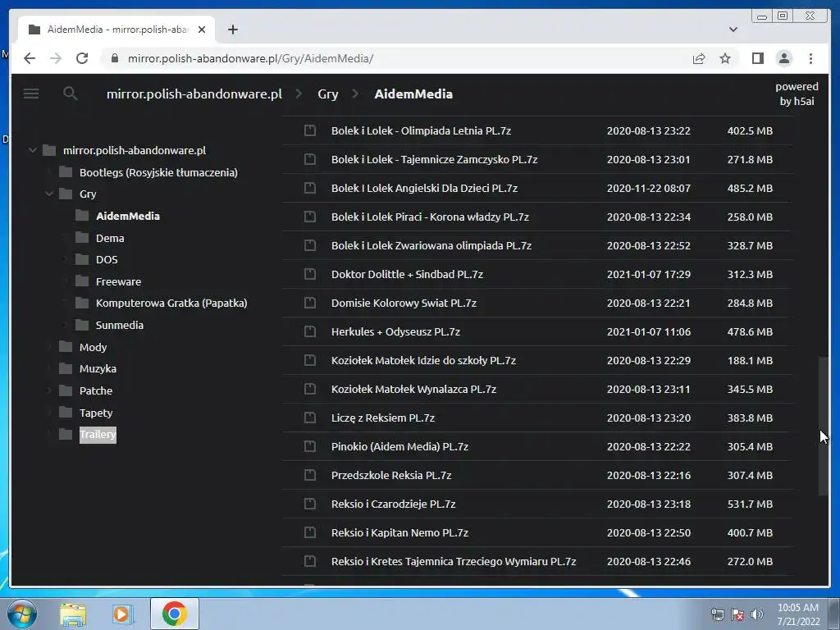Open Patche folder in tree
This screenshot has width=840, height=630.
coord(96,390)
